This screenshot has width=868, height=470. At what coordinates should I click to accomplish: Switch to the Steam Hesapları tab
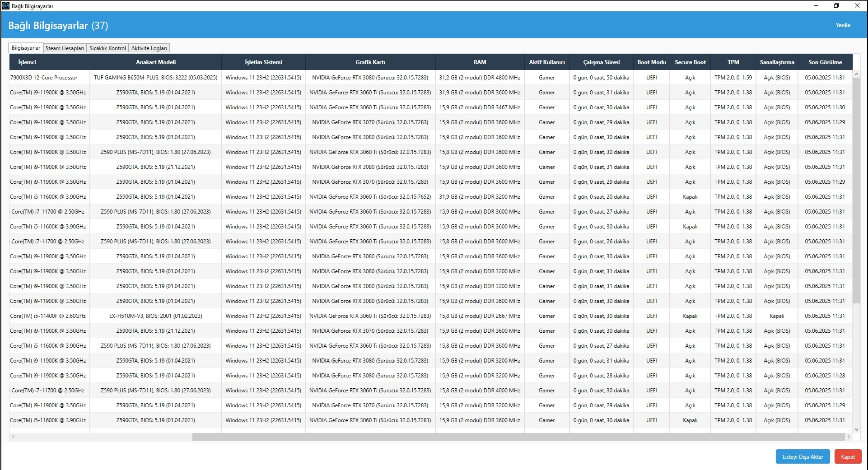tap(65, 48)
